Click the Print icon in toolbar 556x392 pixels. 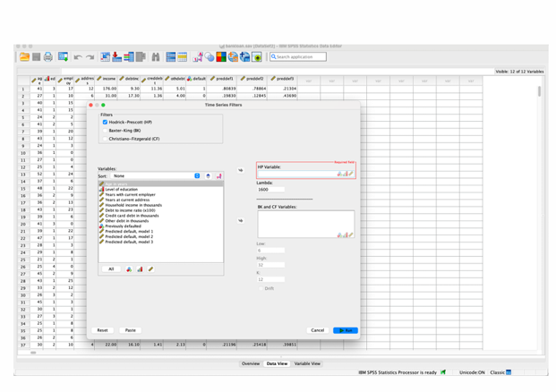(48, 56)
